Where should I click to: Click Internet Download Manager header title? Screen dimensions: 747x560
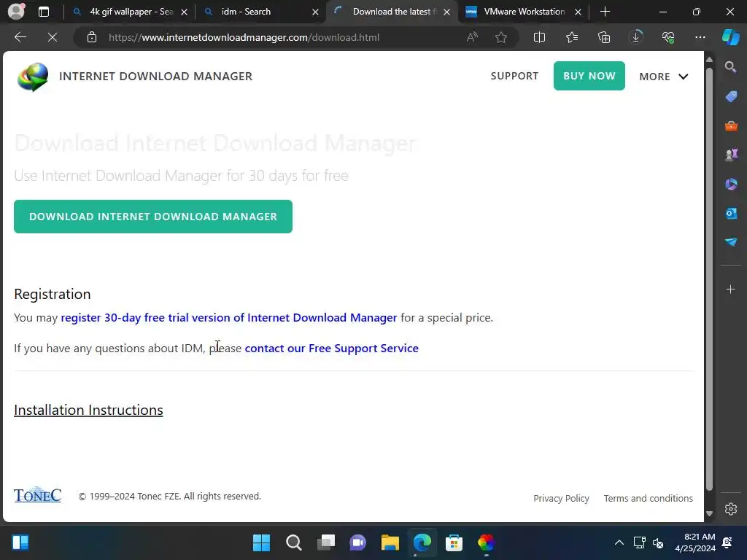[156, 76]
